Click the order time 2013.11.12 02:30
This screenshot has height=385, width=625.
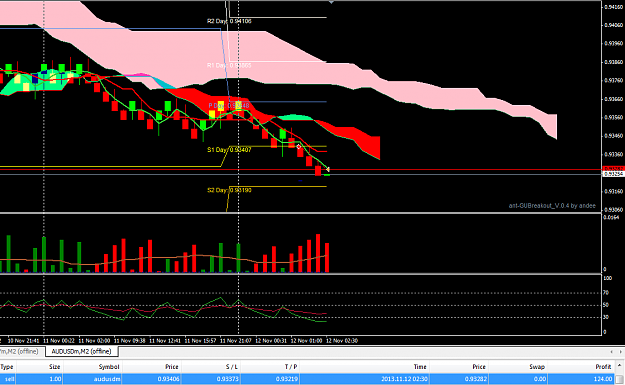click(x=404, y=379)
